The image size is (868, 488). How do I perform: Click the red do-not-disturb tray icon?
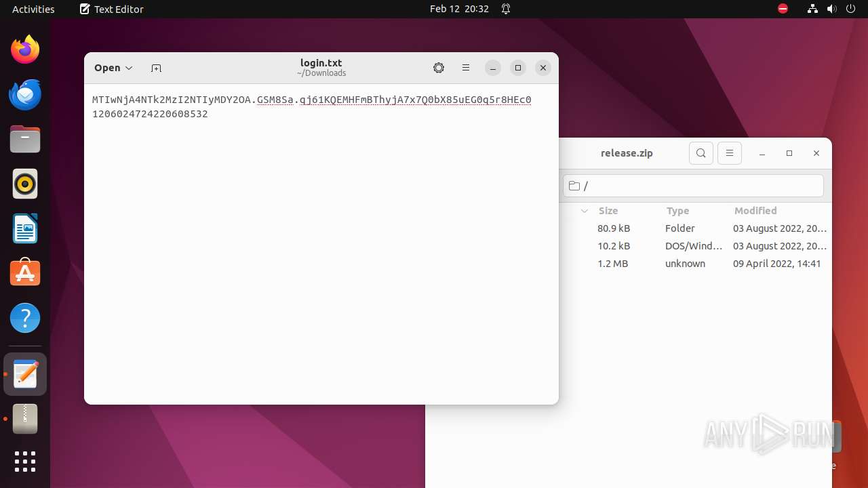(783, 9)
